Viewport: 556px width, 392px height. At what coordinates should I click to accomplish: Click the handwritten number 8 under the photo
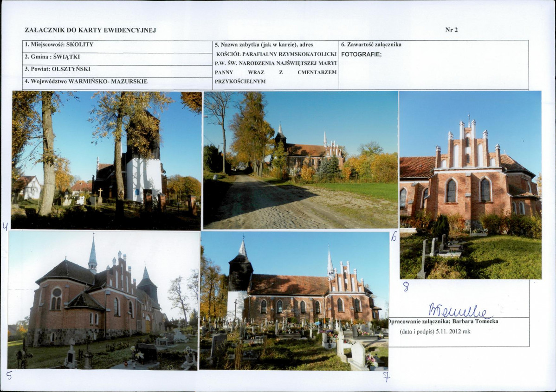click(406, 286)
